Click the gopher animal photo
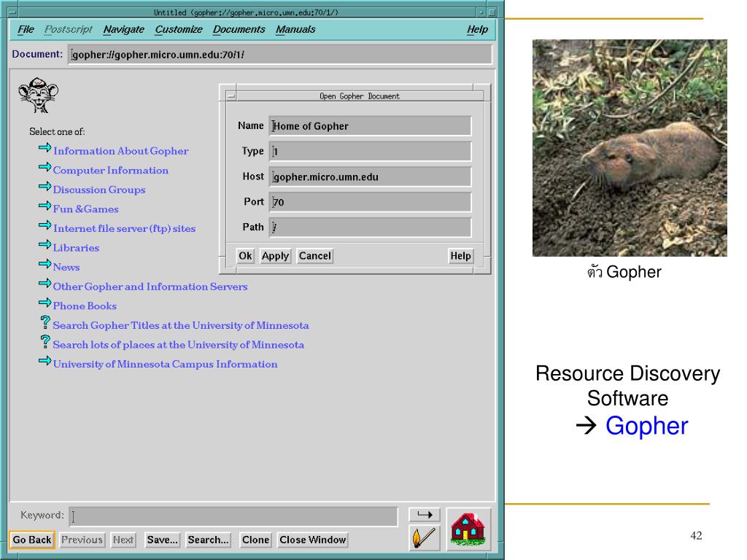The width and height of the screenshot is (747, 560). [630, 148]
